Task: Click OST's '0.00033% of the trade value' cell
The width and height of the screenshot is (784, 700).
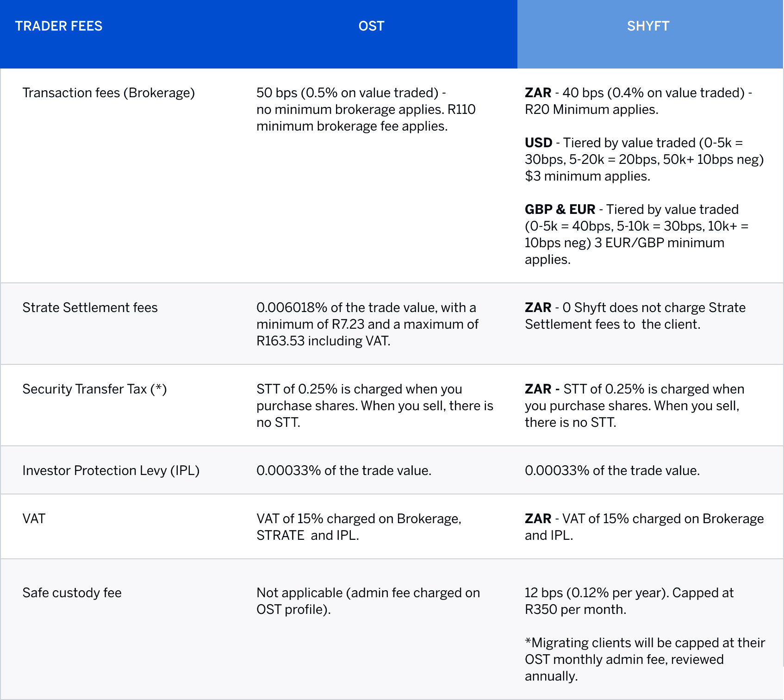Action: pyautogui.click(x=344, y=470)
